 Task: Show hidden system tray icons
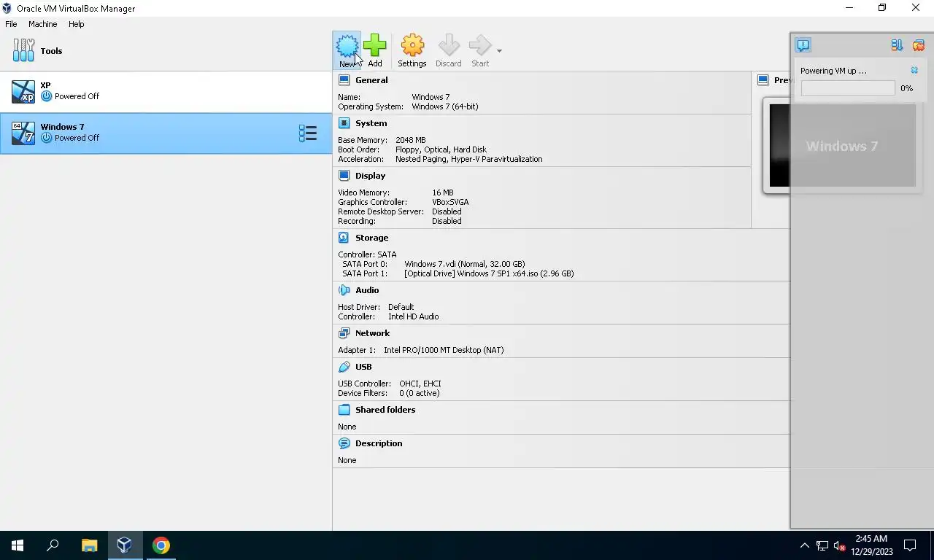pyautogui.click(x=805, y=545)
